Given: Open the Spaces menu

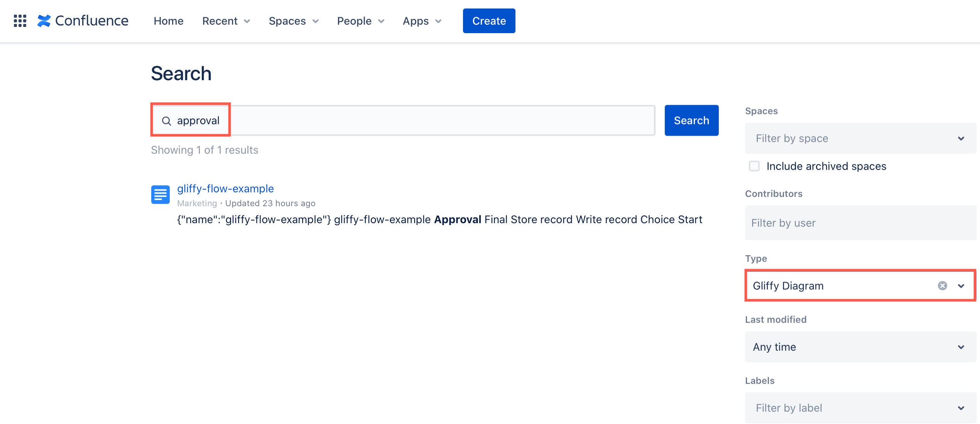Looking at the screenshot, I should pos(293,21).
